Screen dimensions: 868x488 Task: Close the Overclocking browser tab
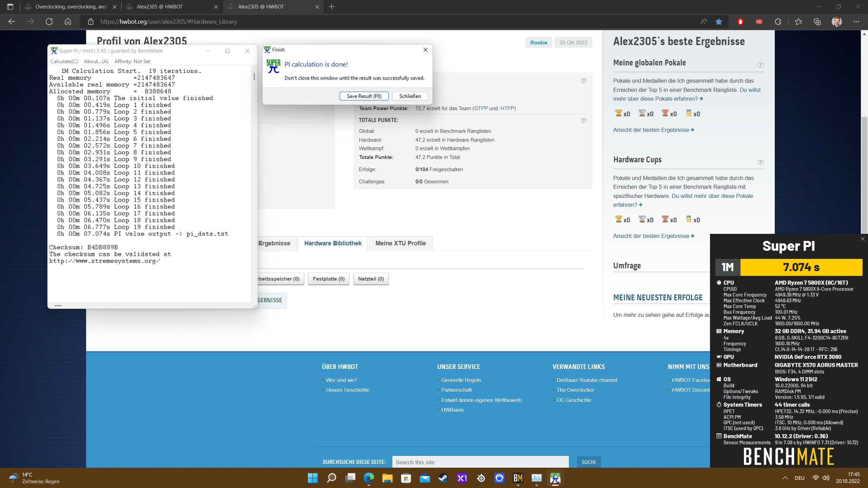point(115,7)
